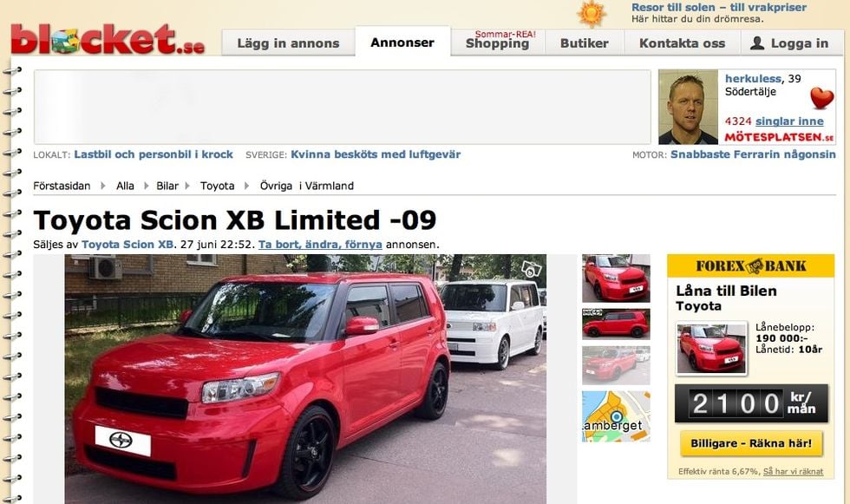Click the camera icon on the main car photo
This screenshot has width=850, height=504.
(531, 269)
